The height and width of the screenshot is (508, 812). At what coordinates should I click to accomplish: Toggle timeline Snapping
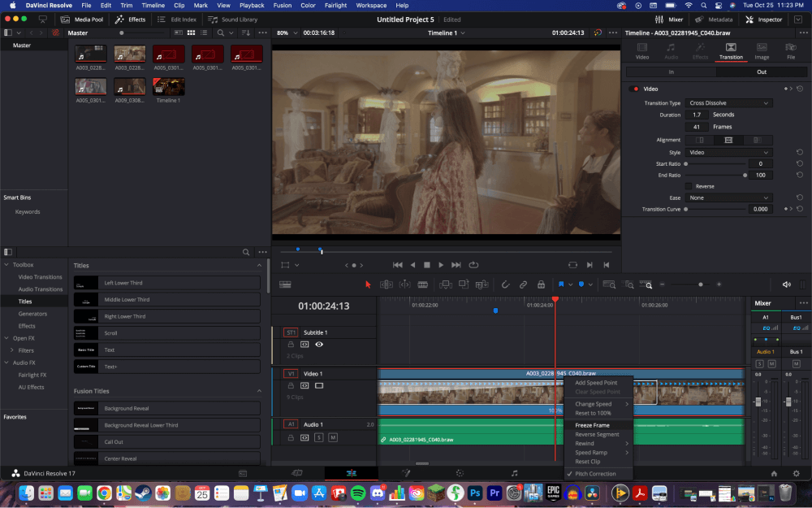[x=505, y=284]
